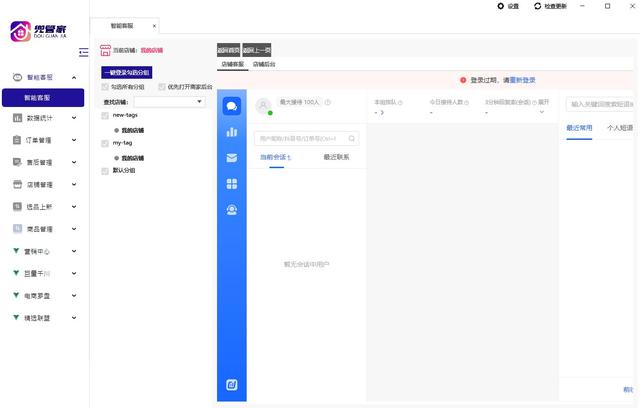Expand the 店铺管理 menu section

click(74, 184)
